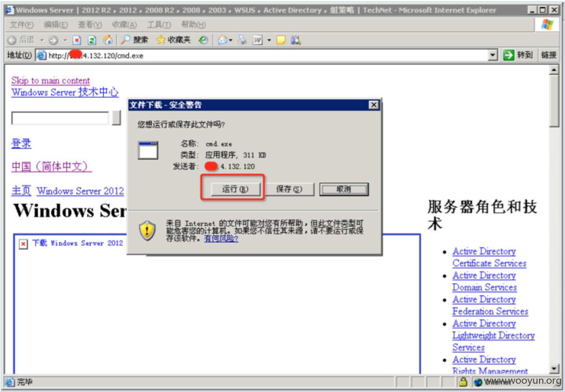Click the broken image icon beside 下载
The height and width of the screenshot is (392, 565).
(23, 244)
